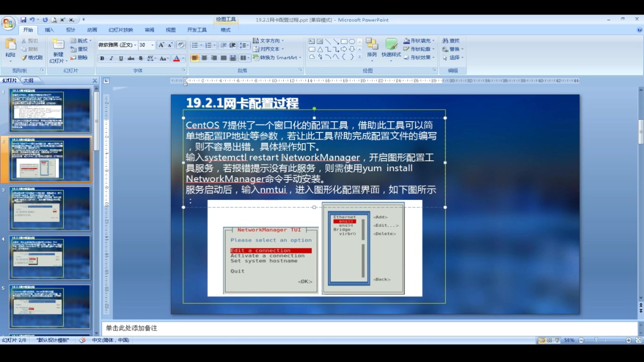Viewport: 644px width, 362px height.
Task: Select the right arrow shape in gallery
Action: click(x=344, y=49)
